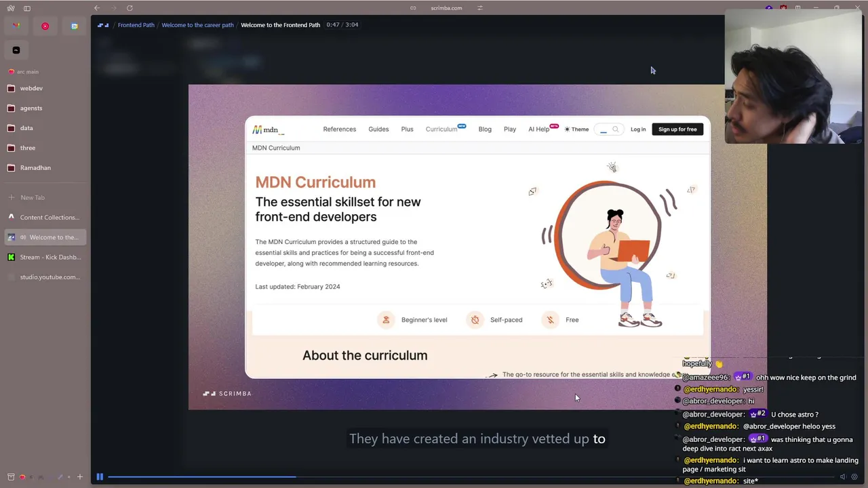Open the MDN Theme dropdown
This screenshot has height=488, width=868.
click(x=576, y=129)
